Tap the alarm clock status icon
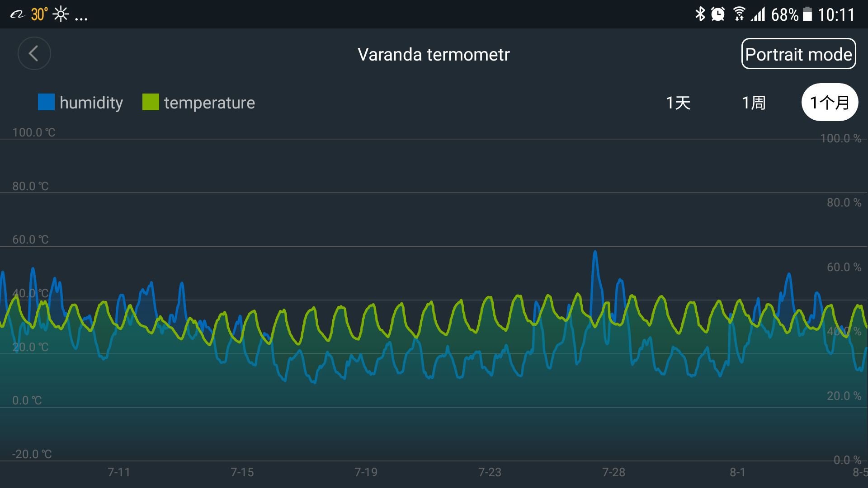The width and height of the screenshot is (868, 488). point(718,14)
